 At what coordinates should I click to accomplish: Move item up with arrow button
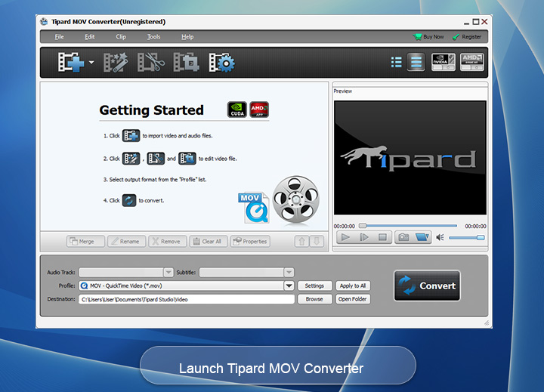coord(301,241)
